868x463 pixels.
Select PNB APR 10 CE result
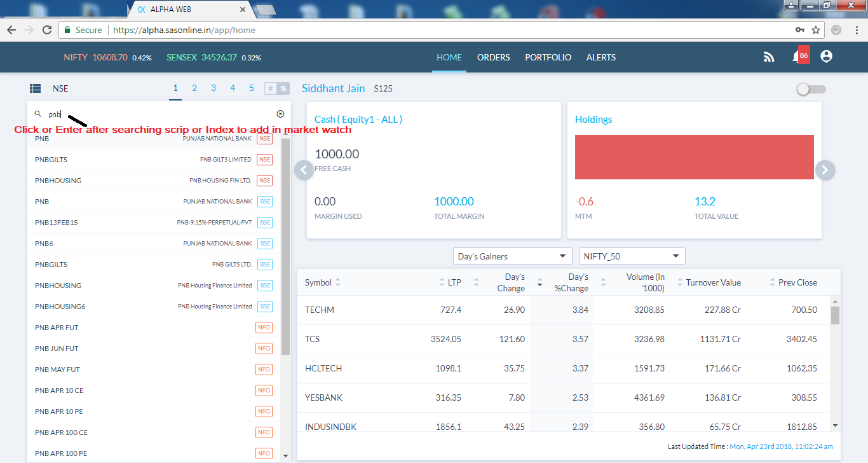(154, 390)
